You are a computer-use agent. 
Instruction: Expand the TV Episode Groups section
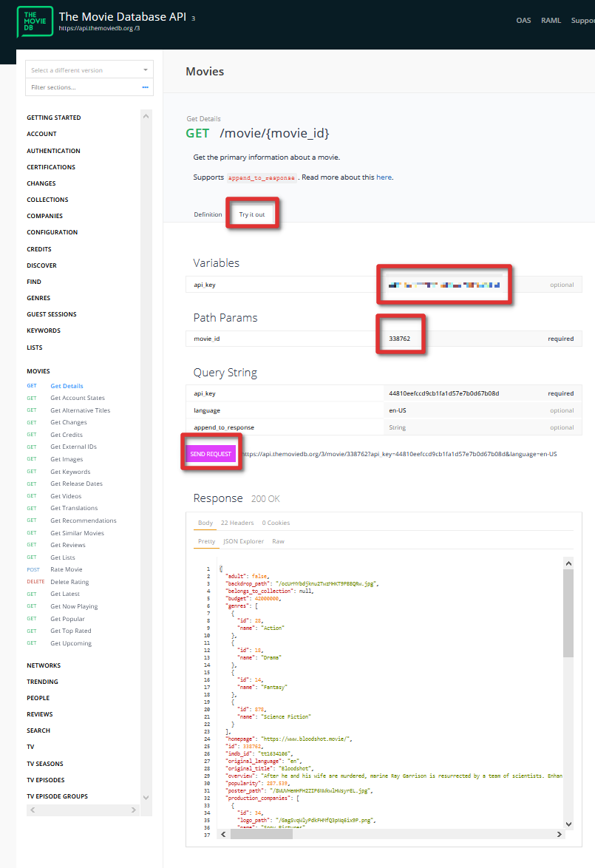[57, 796]
